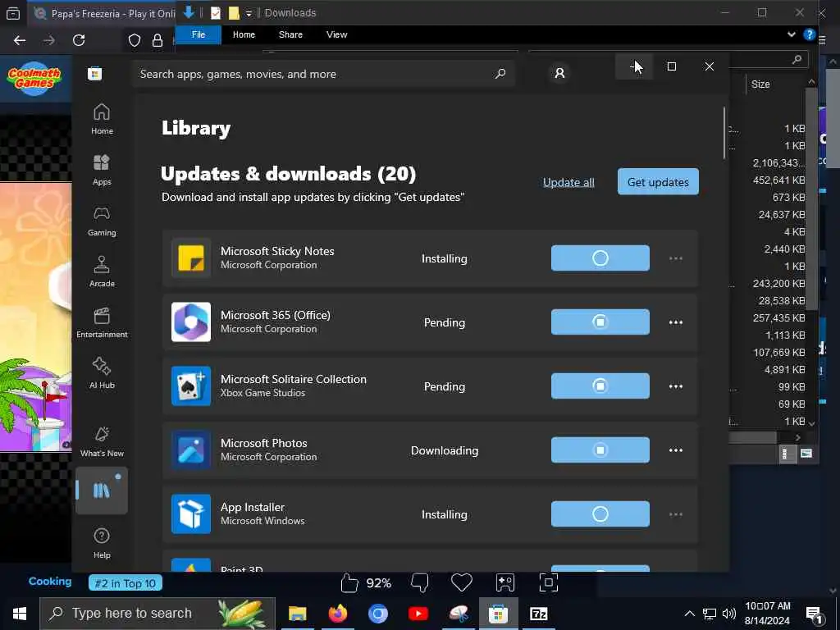
Task: Open the AI Hub section
Action: pos(102,373)
